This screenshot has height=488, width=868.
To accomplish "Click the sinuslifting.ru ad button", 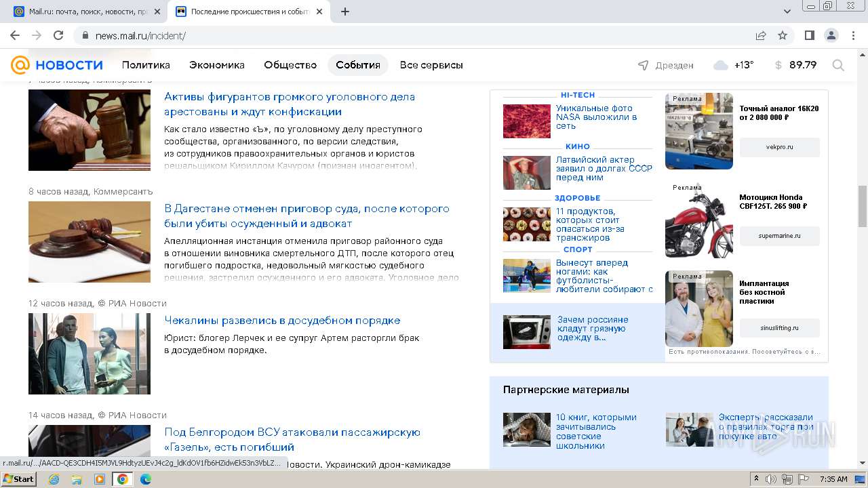I will (780, 328).
